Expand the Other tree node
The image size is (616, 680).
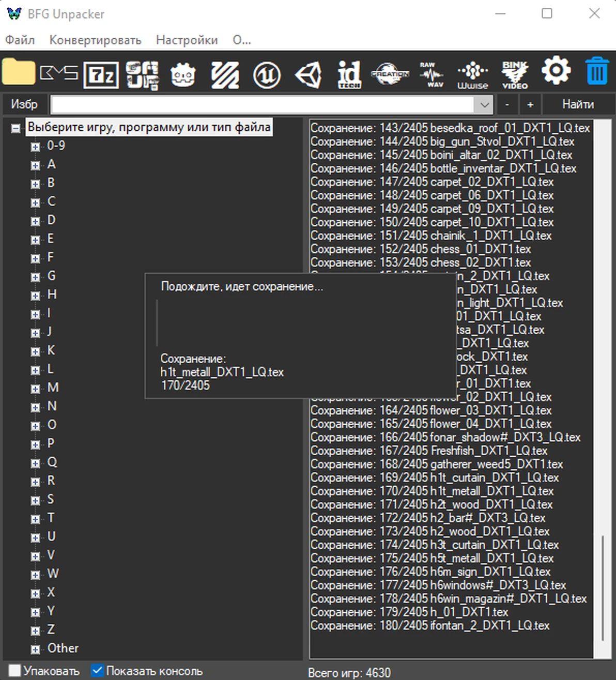[x=35, y=649]
